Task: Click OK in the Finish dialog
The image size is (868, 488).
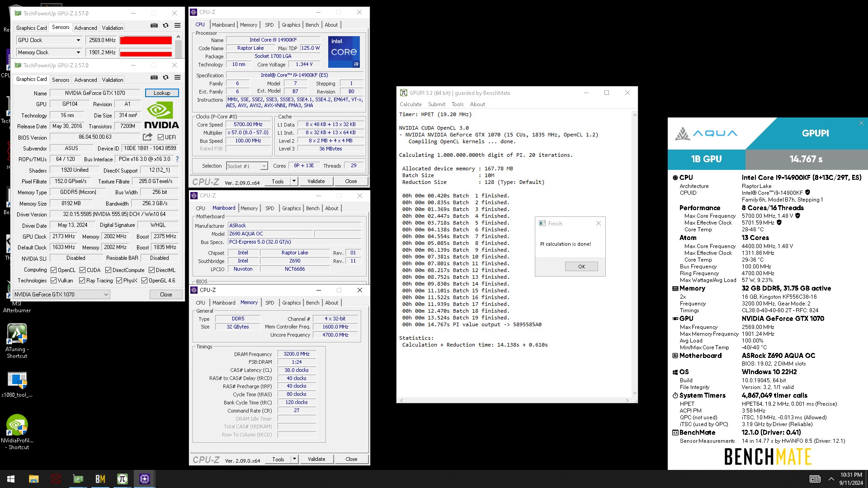Action: (x=581, y=267)
